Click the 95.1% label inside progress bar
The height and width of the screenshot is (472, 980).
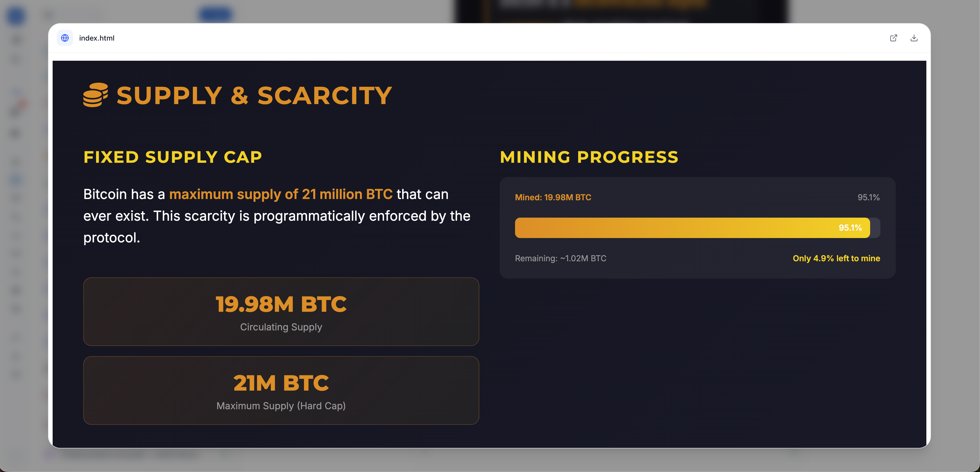click(x=850, y=228)
